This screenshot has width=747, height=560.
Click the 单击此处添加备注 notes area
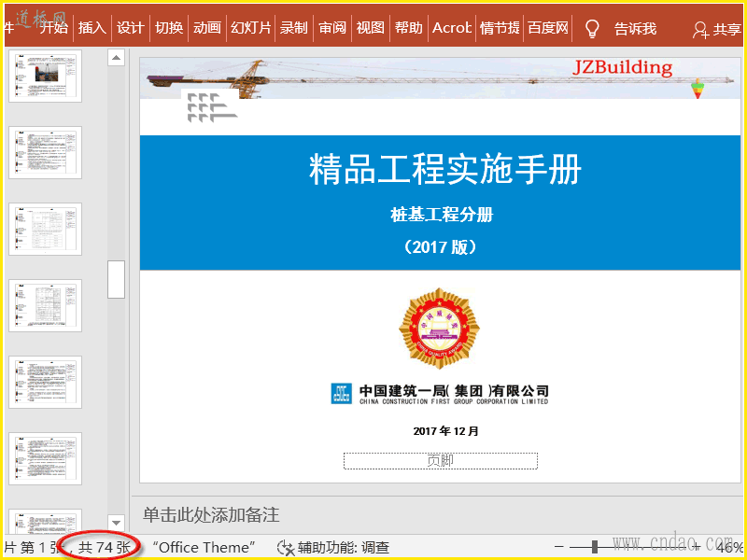point(211,515)
